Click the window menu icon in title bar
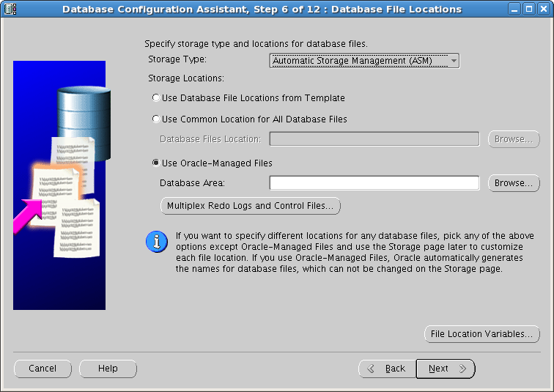 [10, 9]
